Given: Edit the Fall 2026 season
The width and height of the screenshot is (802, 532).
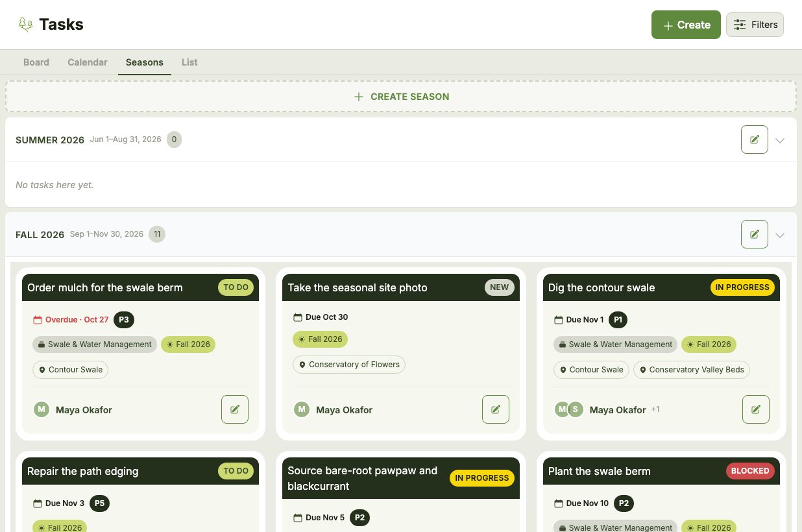Looking at the screenshot, I should coord(755,234).
